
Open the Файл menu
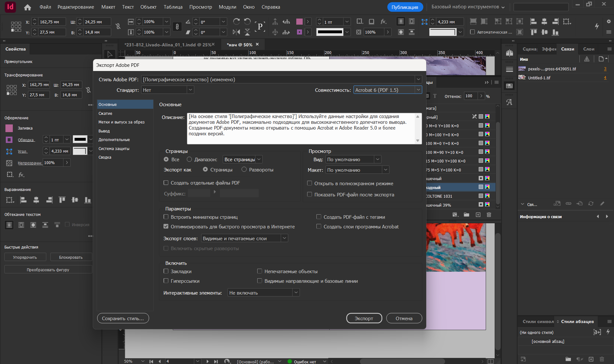coord(45,7)
